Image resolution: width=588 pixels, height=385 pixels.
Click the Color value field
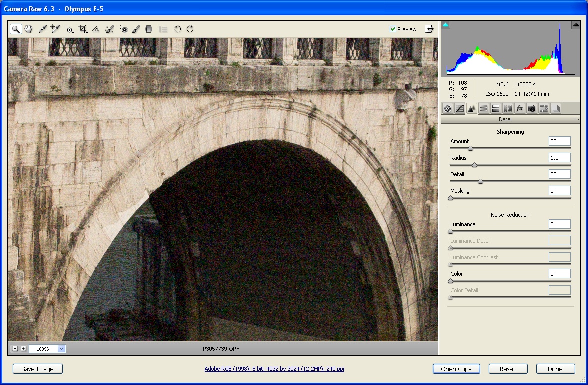point(560,274)
